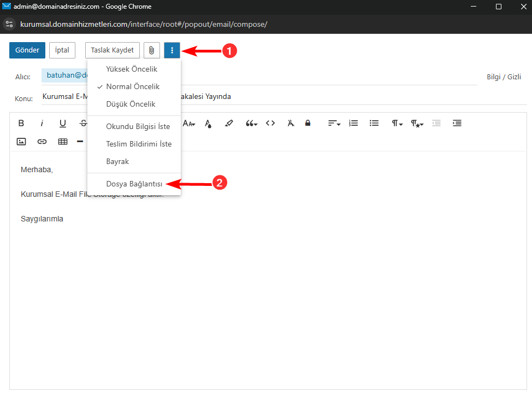Click the Taslak Kaydet button
The height and width of the screenshot is (398, 532).
click(x=112, y=50)
